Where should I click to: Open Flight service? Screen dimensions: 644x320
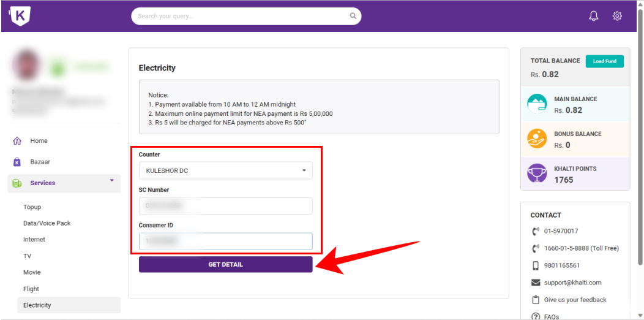click(x=31, y=289)
